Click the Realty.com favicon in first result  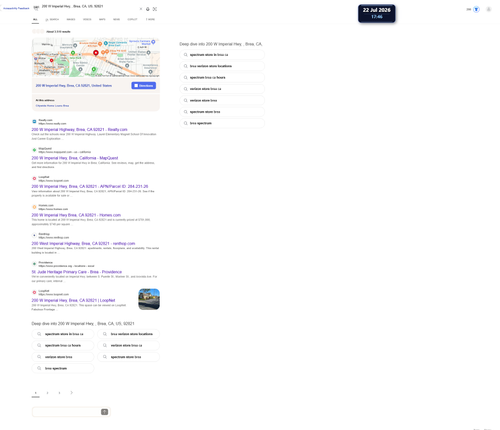click(x=34, y=122)
